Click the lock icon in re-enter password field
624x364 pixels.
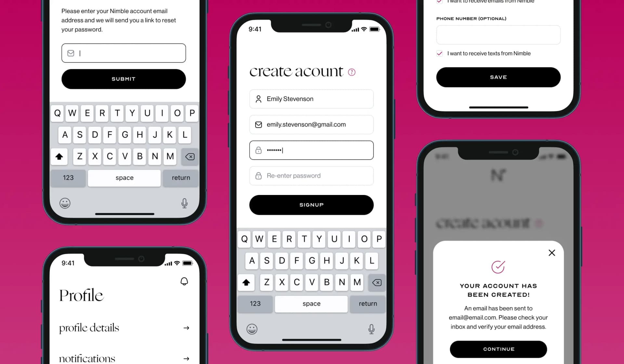click(259, 175)
